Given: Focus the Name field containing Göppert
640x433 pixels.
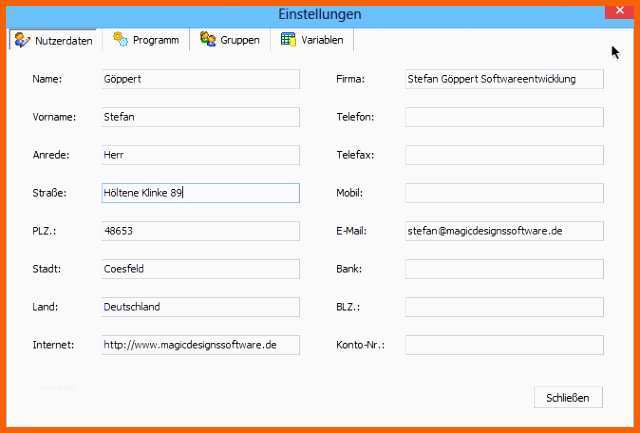Looking at the screenshot, I should (200, 79).
